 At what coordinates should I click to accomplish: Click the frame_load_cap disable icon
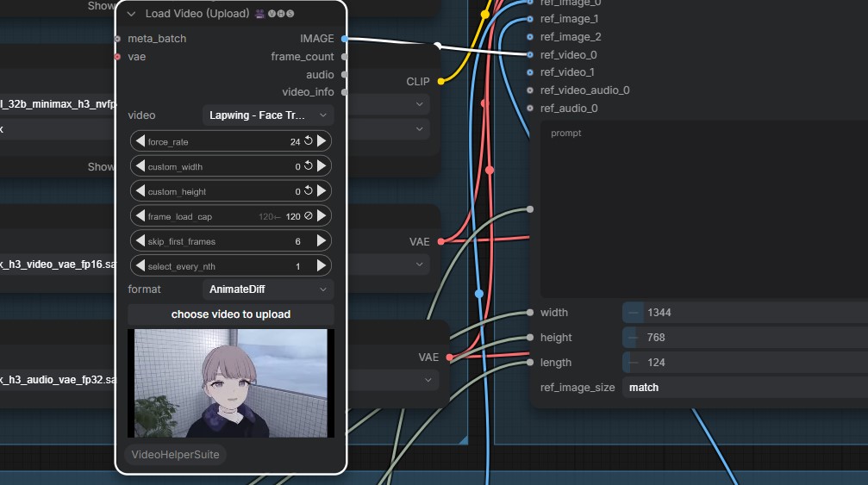(x=309, y=215)
